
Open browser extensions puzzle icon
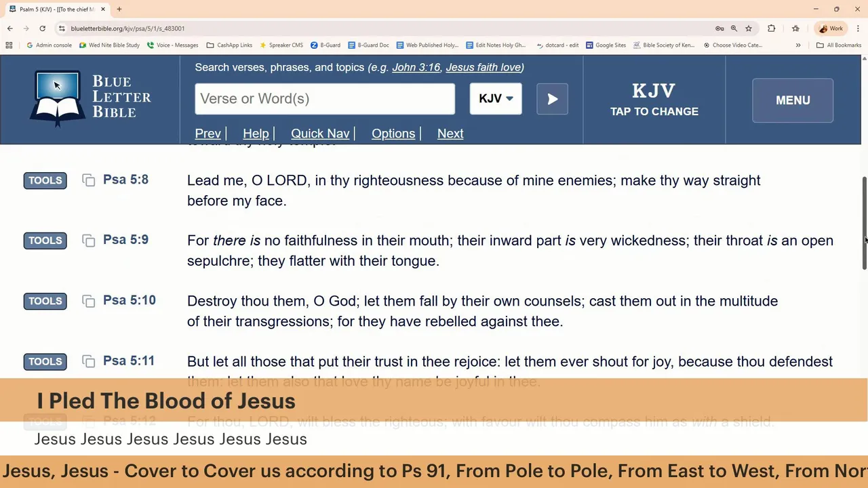pos(771,28)
